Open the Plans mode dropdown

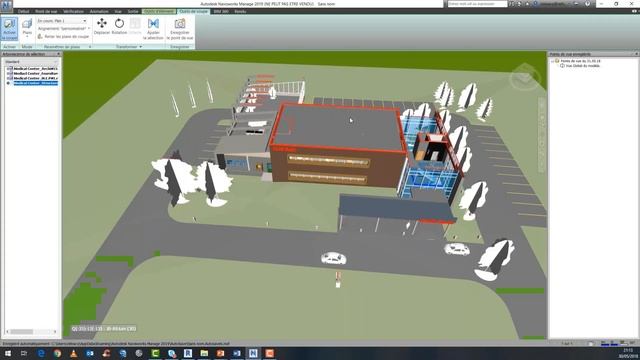pos(27,29)
